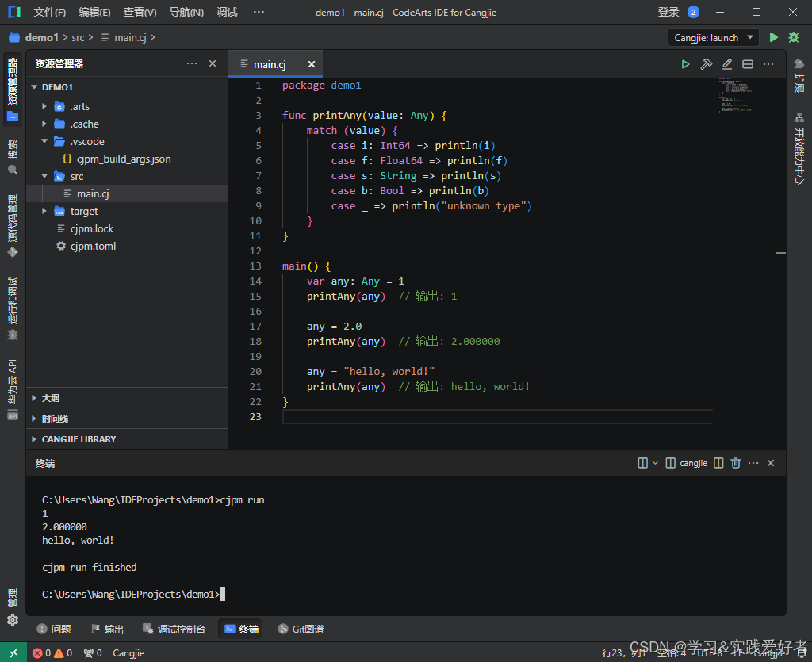This screenshot has width=812, height=662.
Task: Click the Cangjie label in the status bar
Action: click(128, 652)
